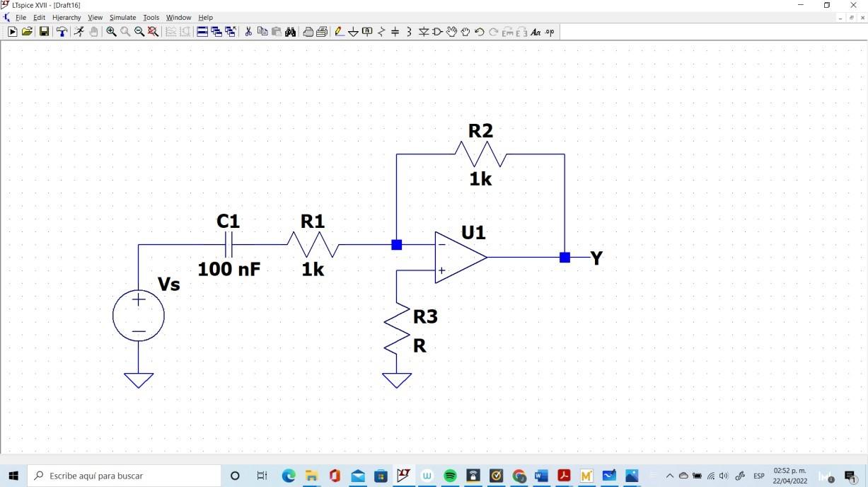
Task: Add a SPICE directive with the .op tool
Action: pyautogui.click(x=549, y=31)
